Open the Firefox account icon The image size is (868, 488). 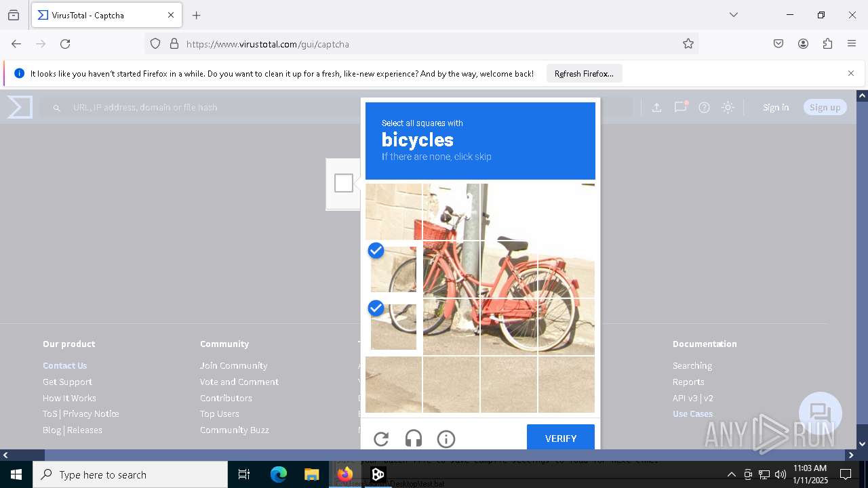[x=803, y=44]
